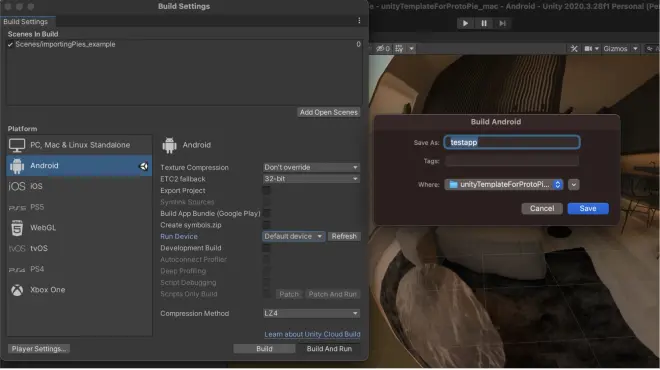Open ETC2 fallback dropdown
This screenshot has height=370, width=660.
311,179
